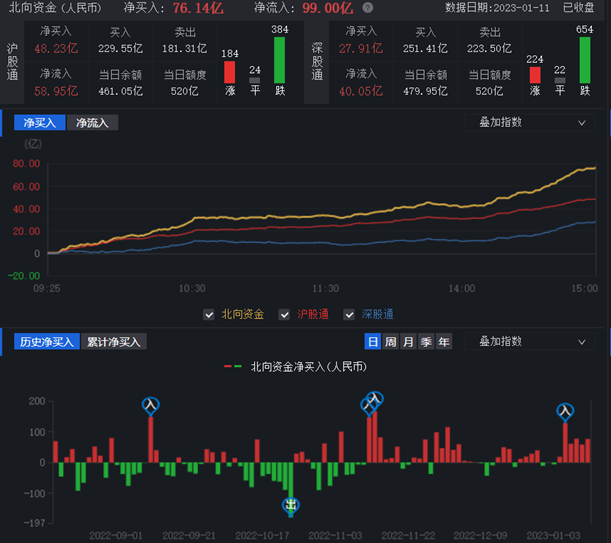Select the 年 yearly period button
The image size is (611, 543).
tap(443, 341)
